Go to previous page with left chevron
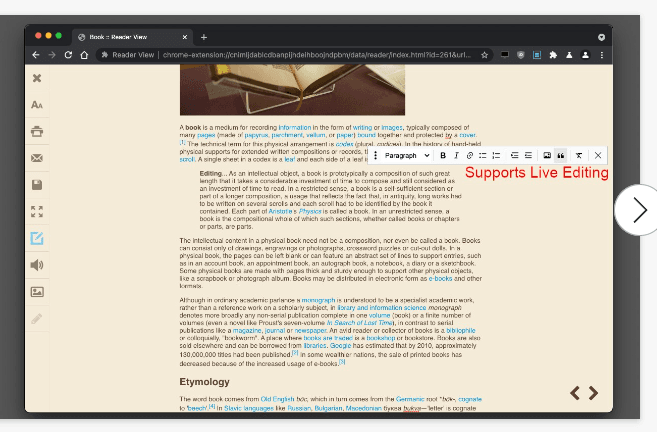This screenshot has width=657, height=432. 575,393
